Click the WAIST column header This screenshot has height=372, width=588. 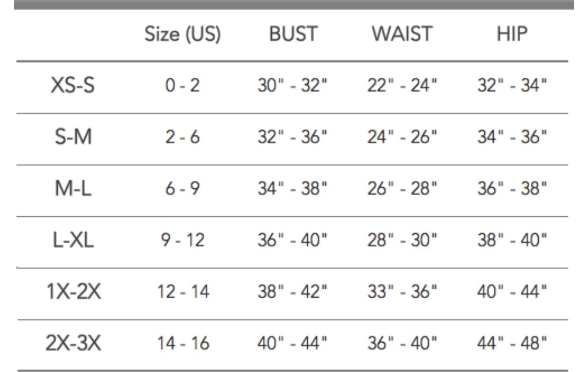tap(402, 35)
